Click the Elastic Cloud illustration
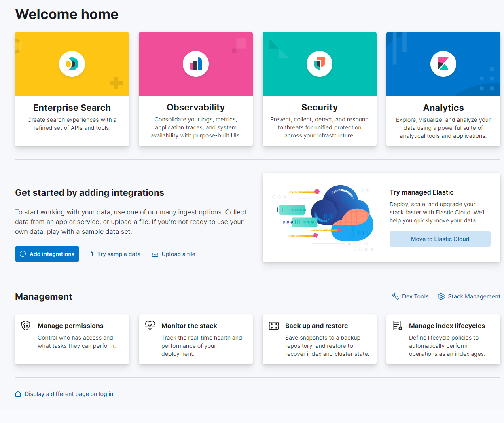Screen dimensions: 504x423 coord(323,218)
